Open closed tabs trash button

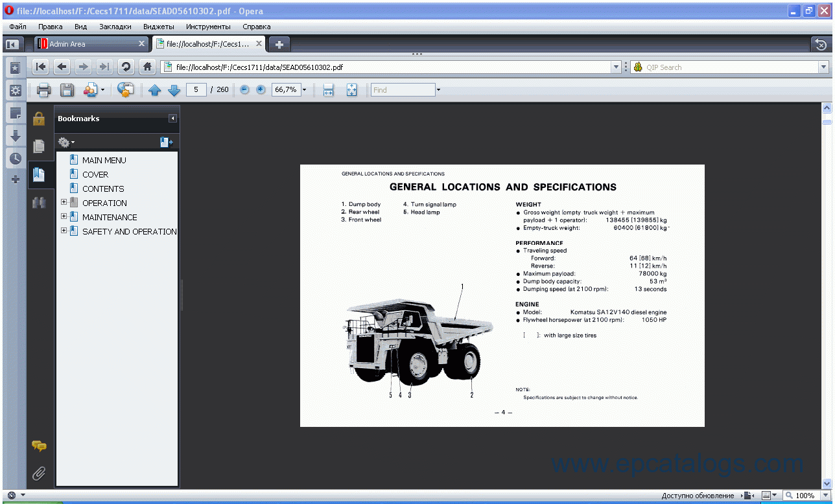pos(820,44)
